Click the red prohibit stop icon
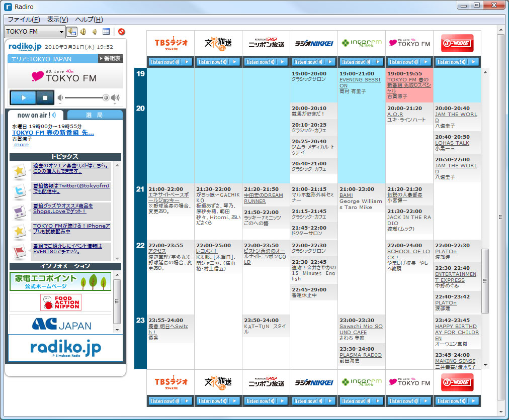 coord(121,31)
